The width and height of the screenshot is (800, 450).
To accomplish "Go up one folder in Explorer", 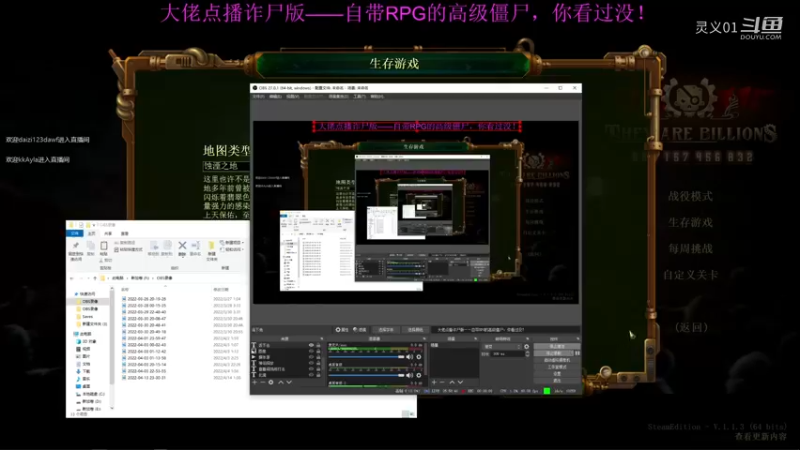I will point(95,278).
